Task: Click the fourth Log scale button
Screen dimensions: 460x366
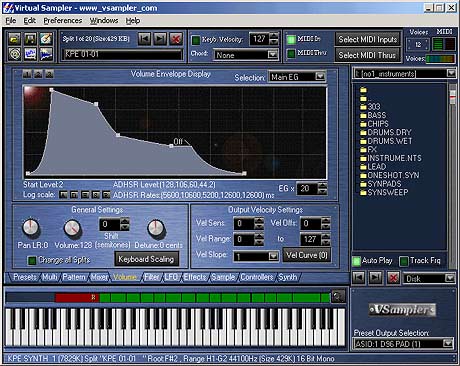Action: point(96,195)
